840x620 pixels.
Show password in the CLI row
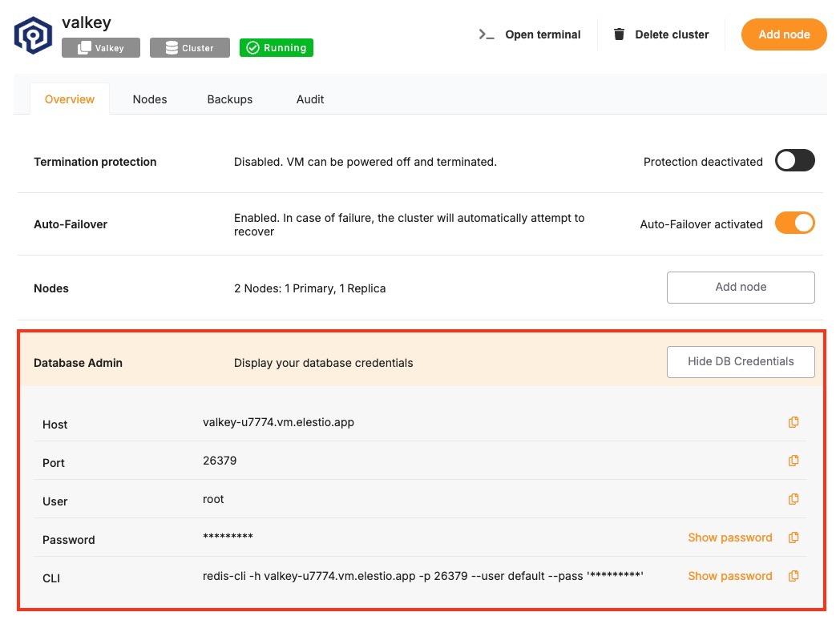729,576
